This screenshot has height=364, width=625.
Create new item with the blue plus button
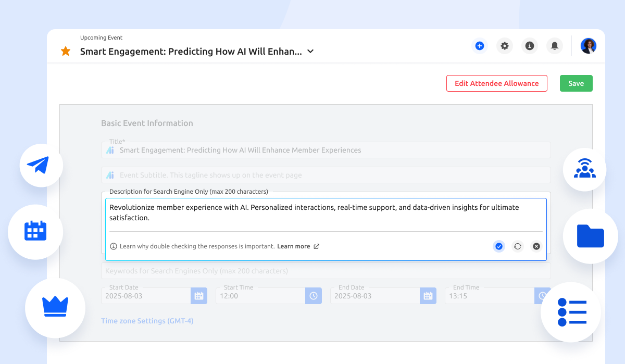(479, 46)
